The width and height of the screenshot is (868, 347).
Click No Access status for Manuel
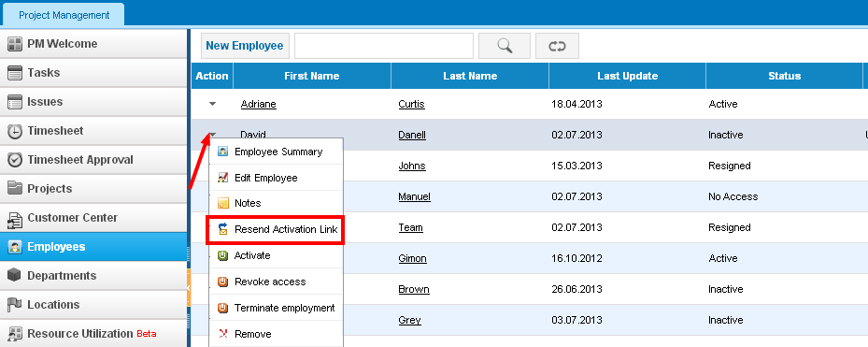tap(733, 196)
